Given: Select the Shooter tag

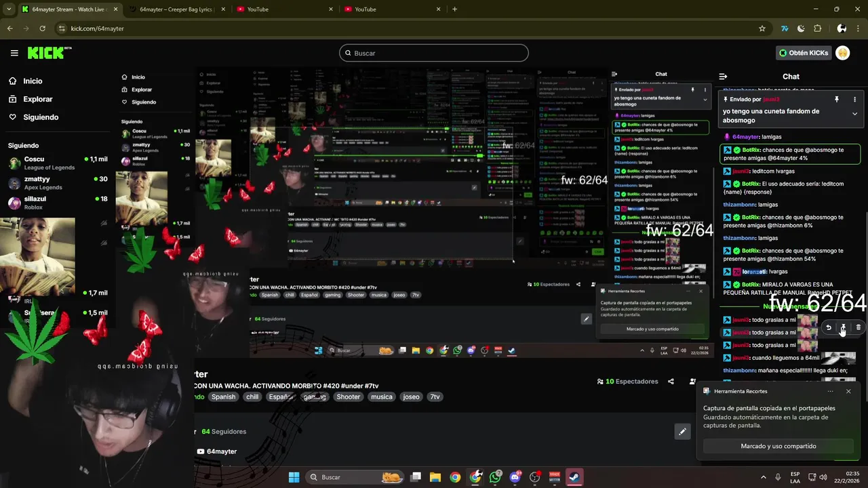Looking at the screenshot, I should point(349,397).
